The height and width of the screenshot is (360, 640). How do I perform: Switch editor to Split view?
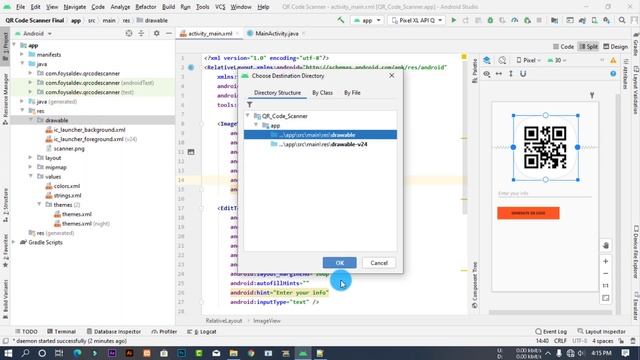point(588,47)
